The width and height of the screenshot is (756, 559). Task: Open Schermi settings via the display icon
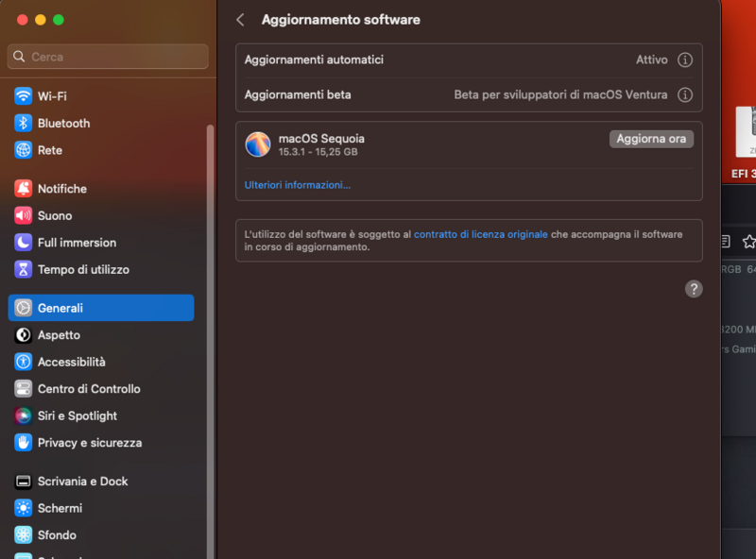pyautogui.click(x=21, y=508)
